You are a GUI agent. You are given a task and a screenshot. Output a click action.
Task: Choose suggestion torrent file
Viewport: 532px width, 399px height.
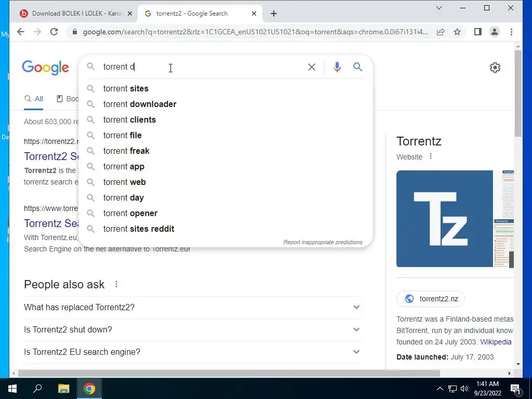point(225,136)
